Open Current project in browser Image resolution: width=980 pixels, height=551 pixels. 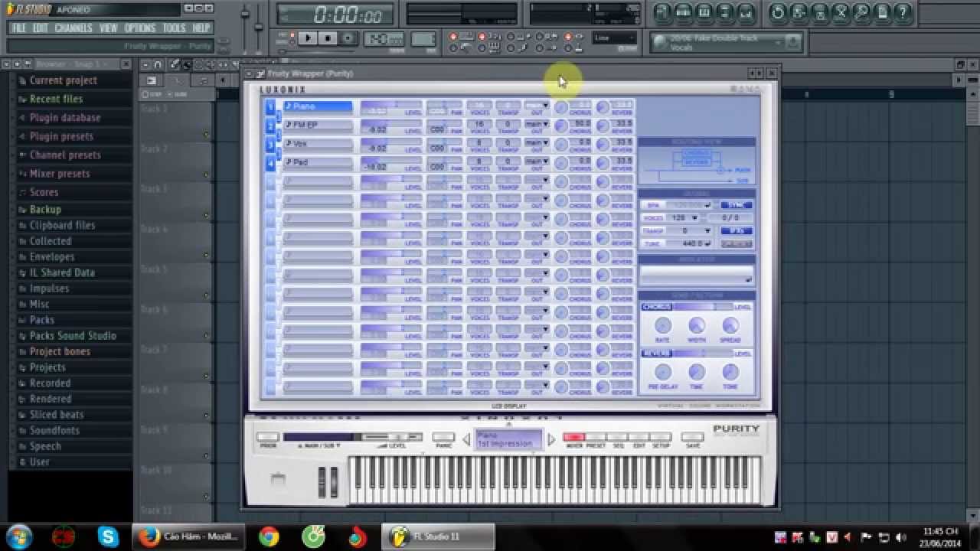63,80
